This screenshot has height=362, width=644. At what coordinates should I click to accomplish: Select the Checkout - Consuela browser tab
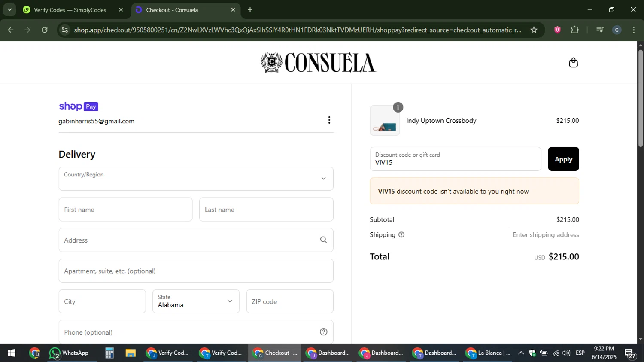[185, 10]
